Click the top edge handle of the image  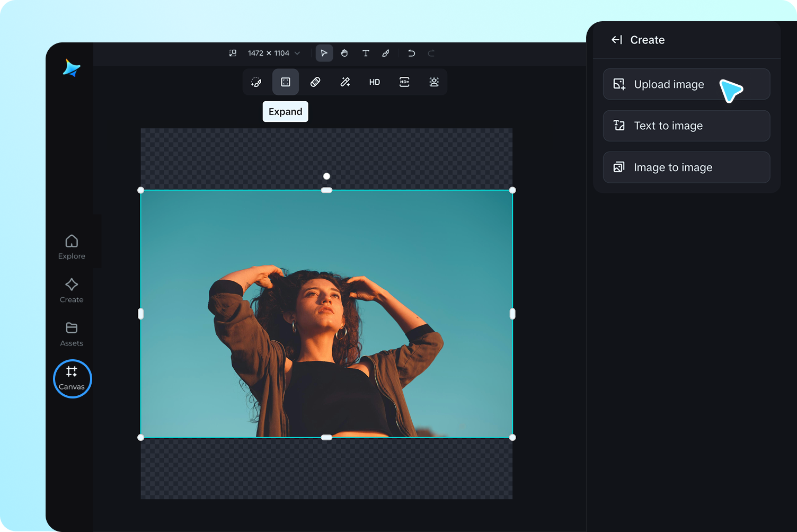pos(326,190)
